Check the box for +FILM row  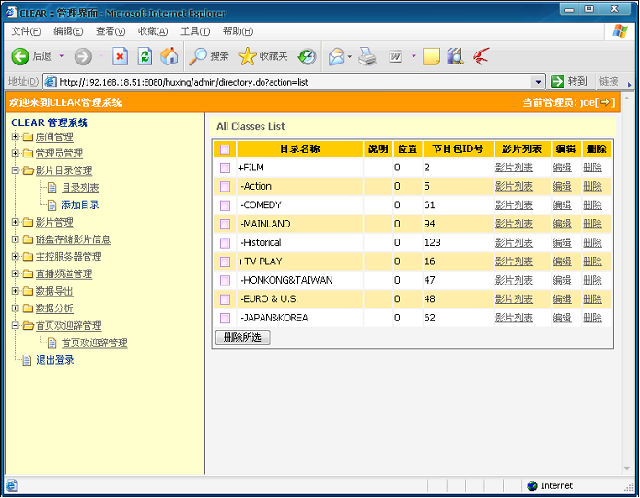pos(225,168)
